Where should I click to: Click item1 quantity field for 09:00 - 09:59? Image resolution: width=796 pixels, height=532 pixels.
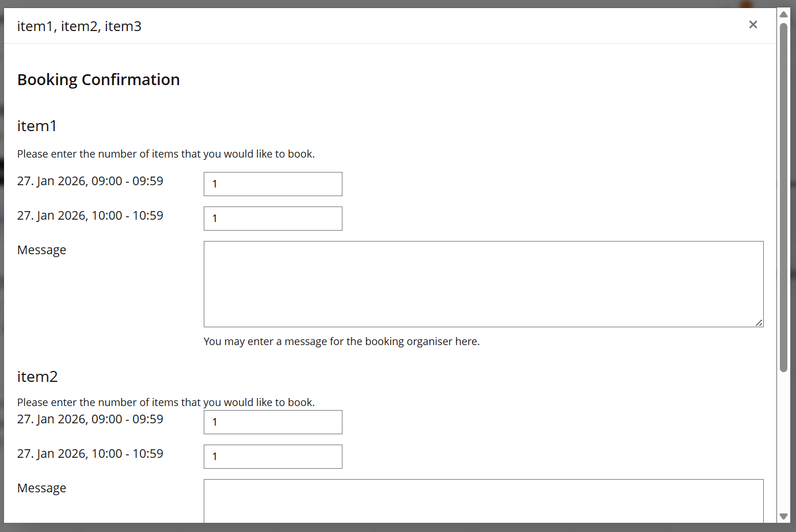tap(273, 184)
